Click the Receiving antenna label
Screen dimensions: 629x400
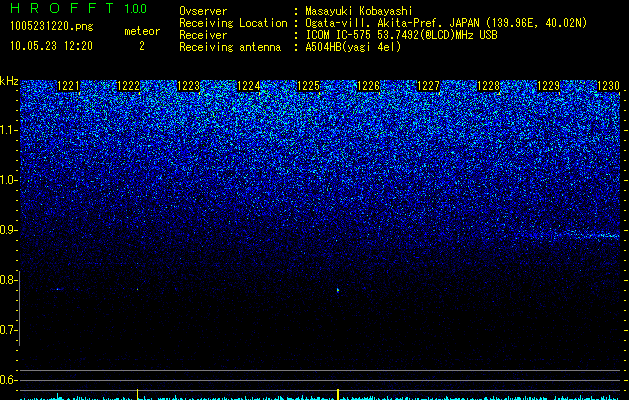coord(230,47)
